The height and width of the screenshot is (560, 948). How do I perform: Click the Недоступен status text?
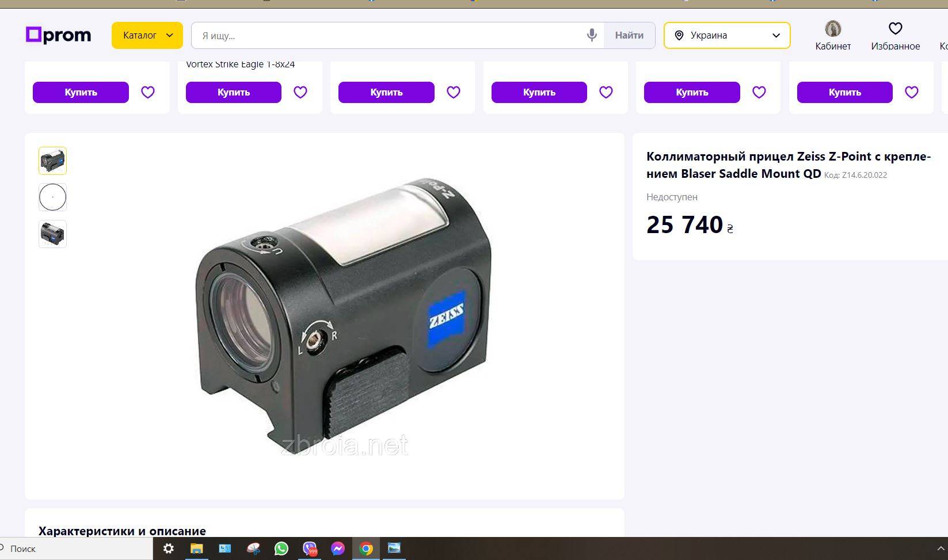point(672,197)
